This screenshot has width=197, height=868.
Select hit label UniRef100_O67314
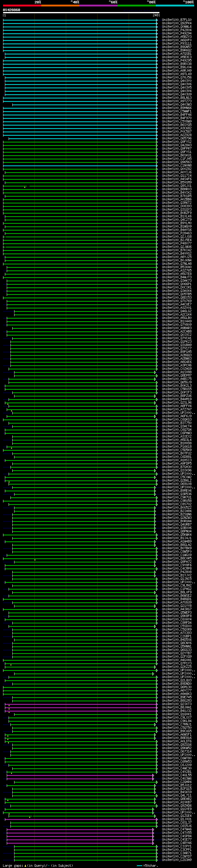pyautogui.click(x=177, y=751)
